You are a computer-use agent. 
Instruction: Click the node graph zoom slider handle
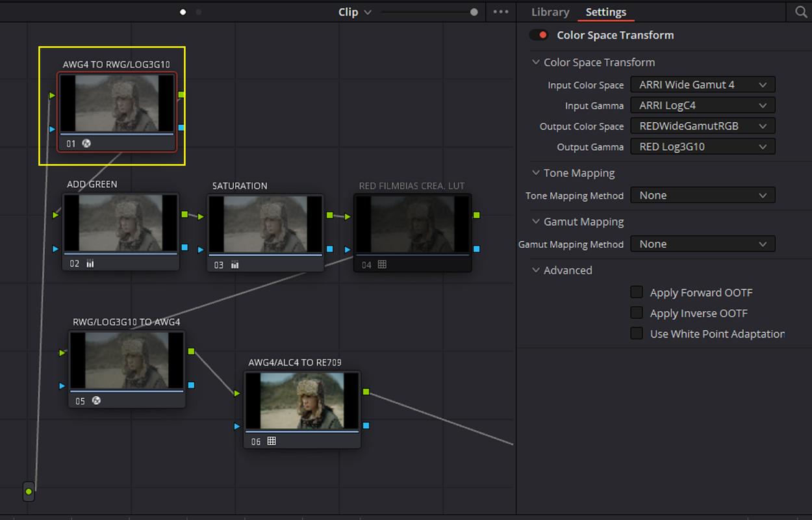coord(474,12)
